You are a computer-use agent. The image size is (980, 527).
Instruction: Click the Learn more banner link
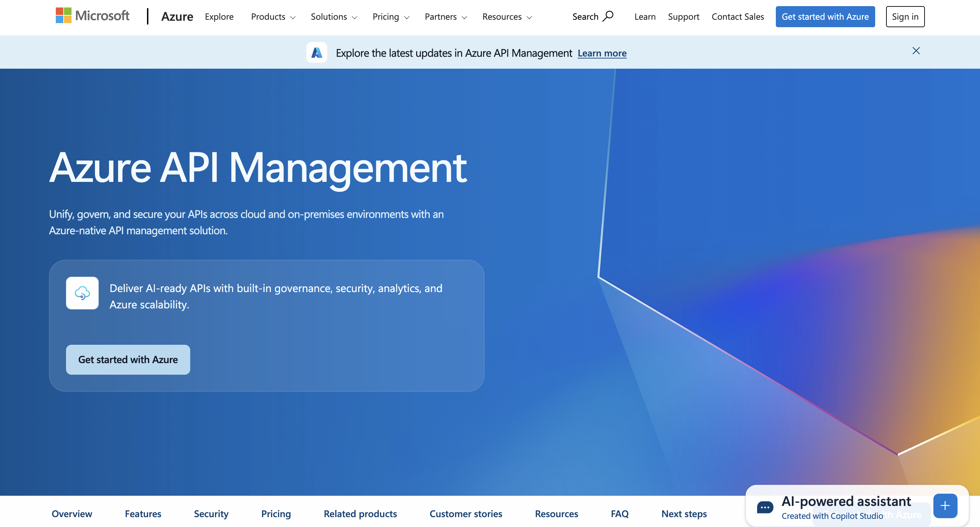[x=602, y=53]
